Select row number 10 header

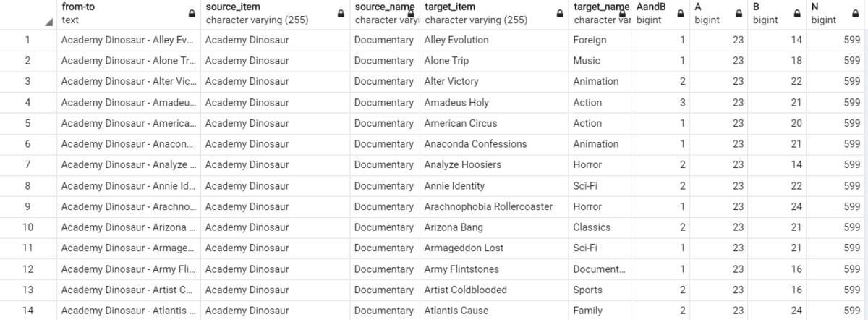pos(28,227)
